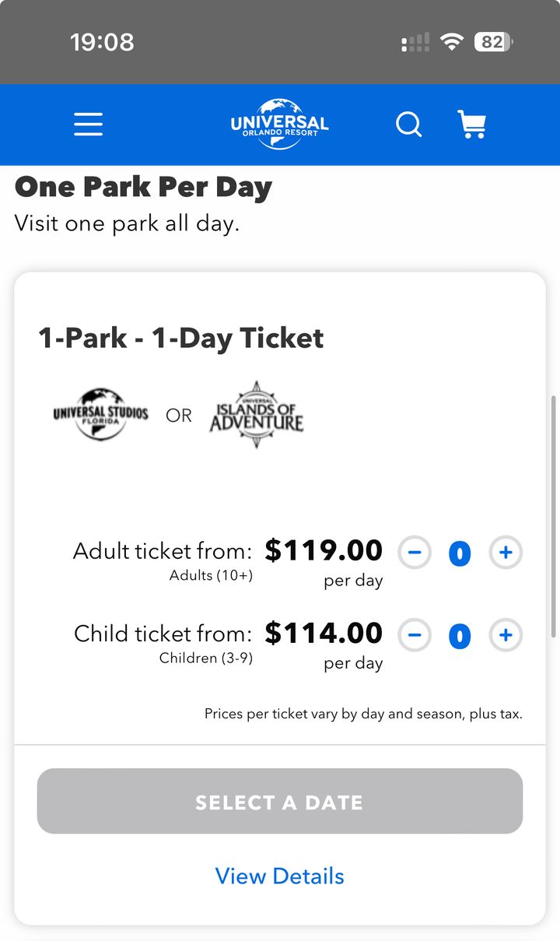Decrease child ticket quantity with minus
560x941 pixels.
415,636
